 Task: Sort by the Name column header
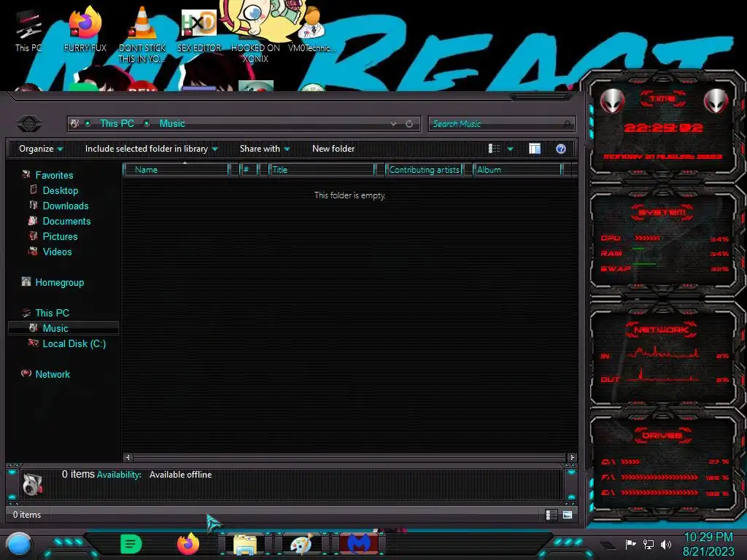(175, 169)
